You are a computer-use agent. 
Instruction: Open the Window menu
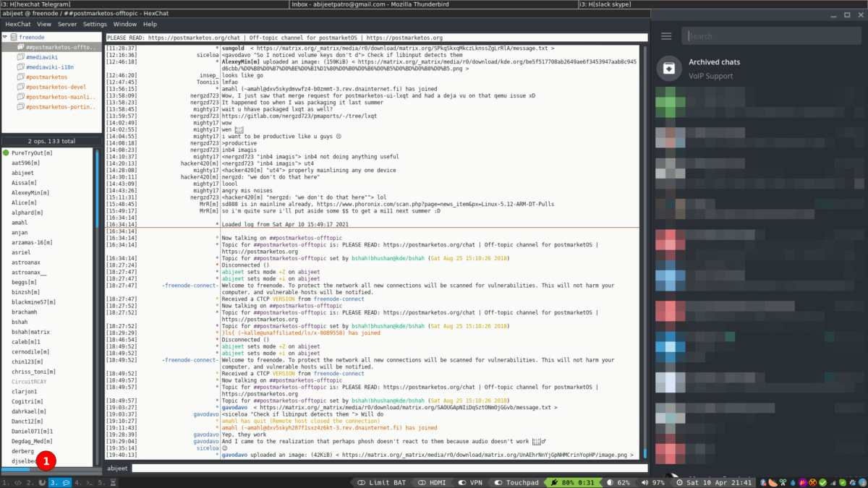[x=125, y=24]
